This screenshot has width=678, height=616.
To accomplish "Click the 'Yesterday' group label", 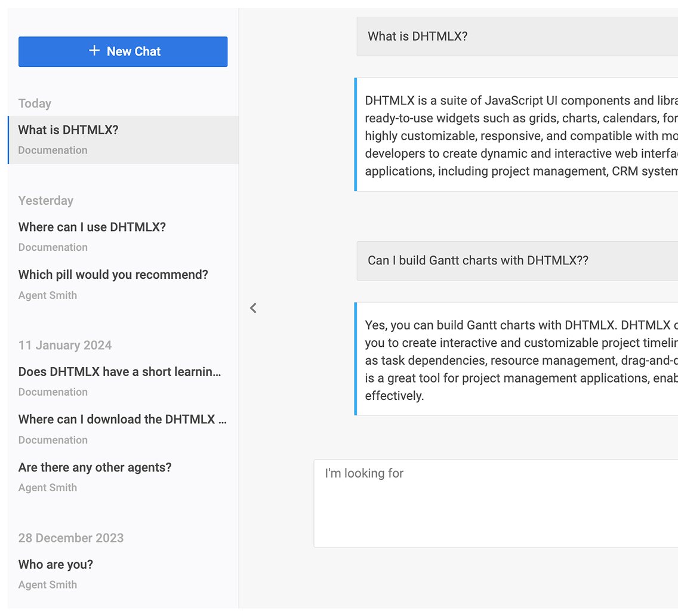I will (46, 201).
